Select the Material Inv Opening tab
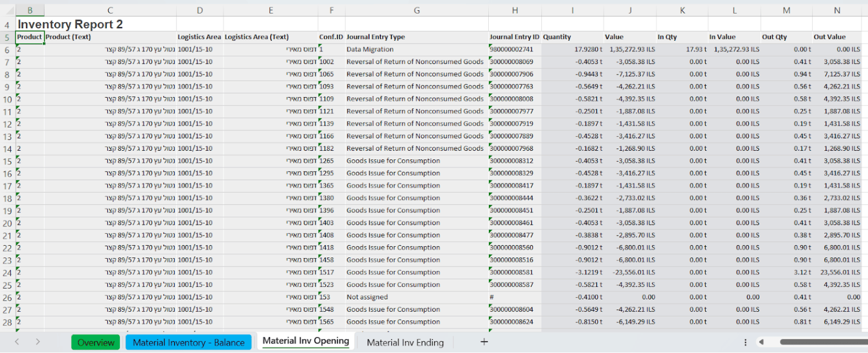This screenshot has width=868, height=353. point(306,341)
